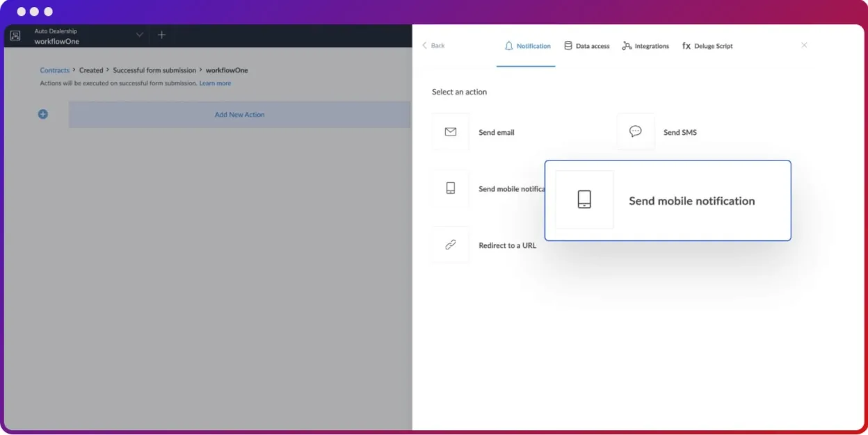This screenshot has height=435, width=868.
Task: Click the database icon beside Data access
Action: [568, 46]
